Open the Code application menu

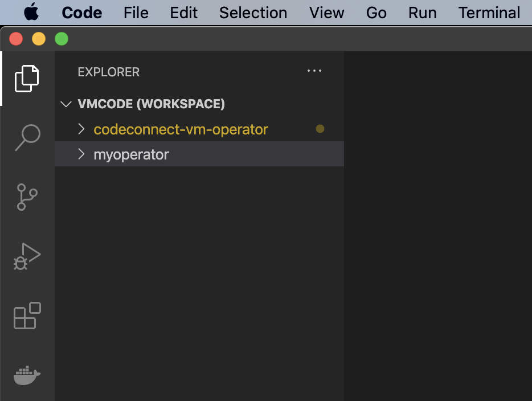[x=82, y=13]
